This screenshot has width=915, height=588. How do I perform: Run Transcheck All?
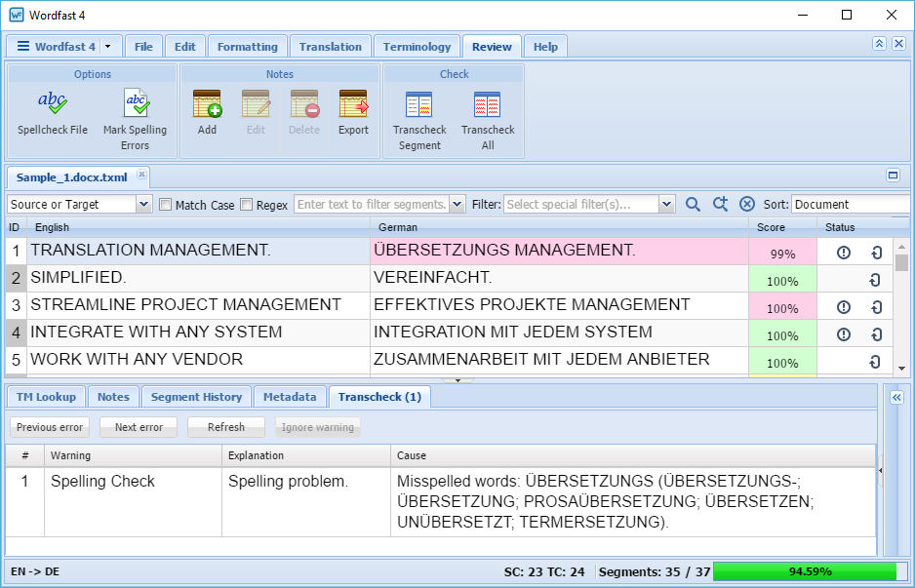coord(488,120)
